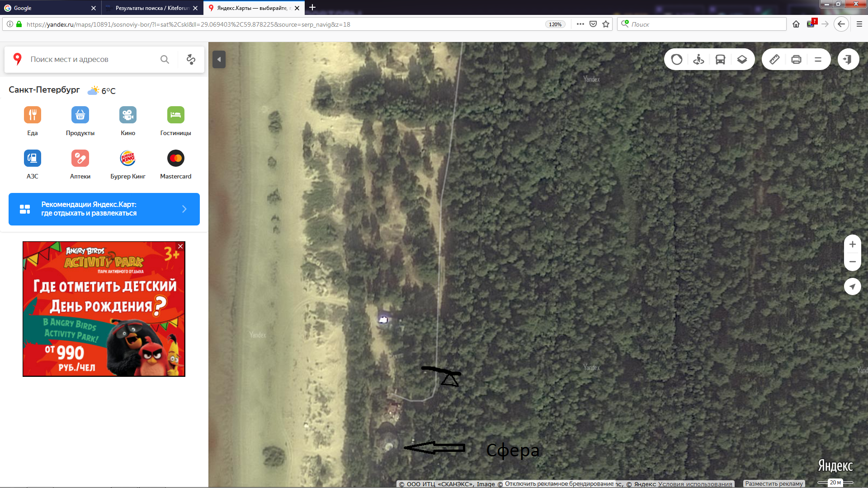
Task: Switch to the Kiteforum search results tab
Action: pos(151,8)
